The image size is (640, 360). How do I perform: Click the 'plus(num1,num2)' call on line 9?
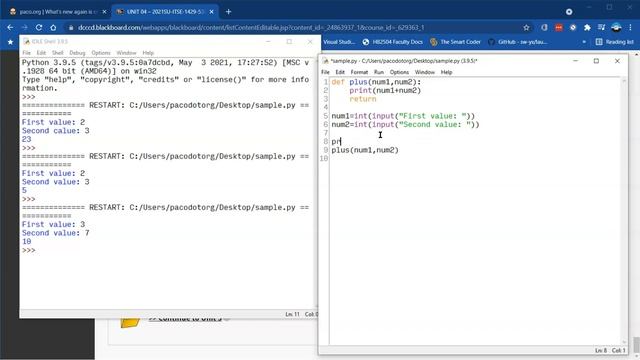pyautogui.click(x=365, y=150)
